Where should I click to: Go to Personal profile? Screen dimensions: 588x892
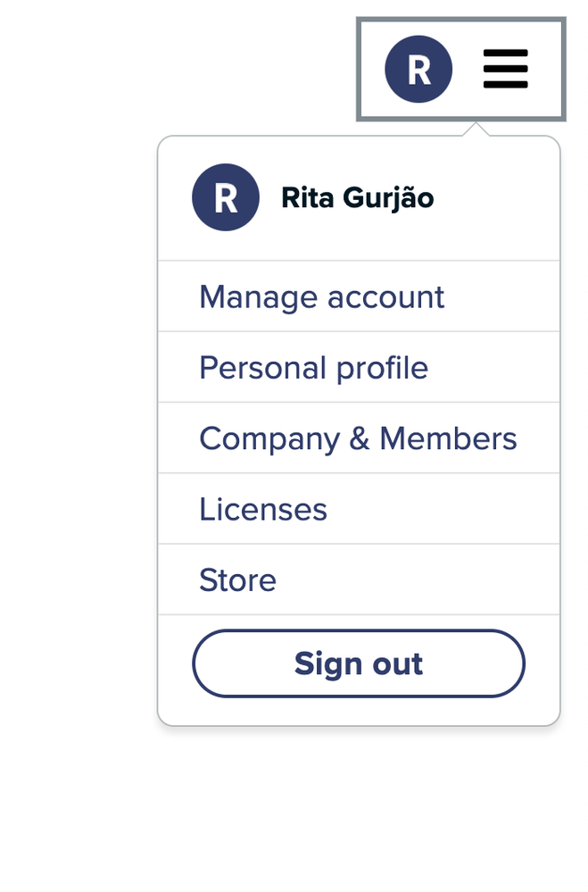point(359,367)
